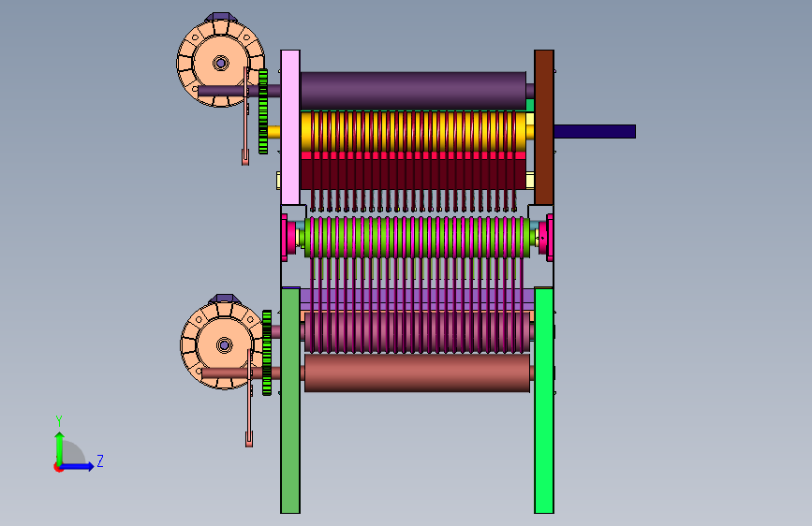This screenshot has width=812, height=526.
Task: Click the blue Z axis arrow of triad
Action: pyautogui.click(x=78, y=466)
